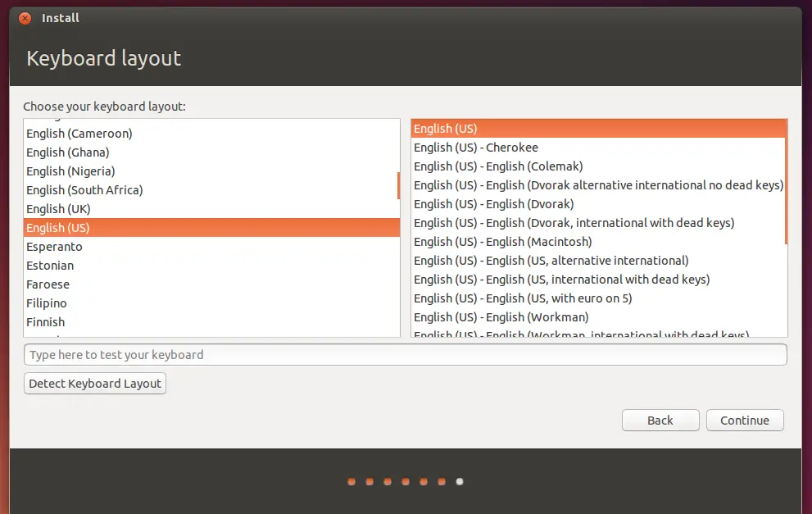Screen dimensions: 812x514
Task: Select English (Macintosh) variant
Action: [598, 242]
